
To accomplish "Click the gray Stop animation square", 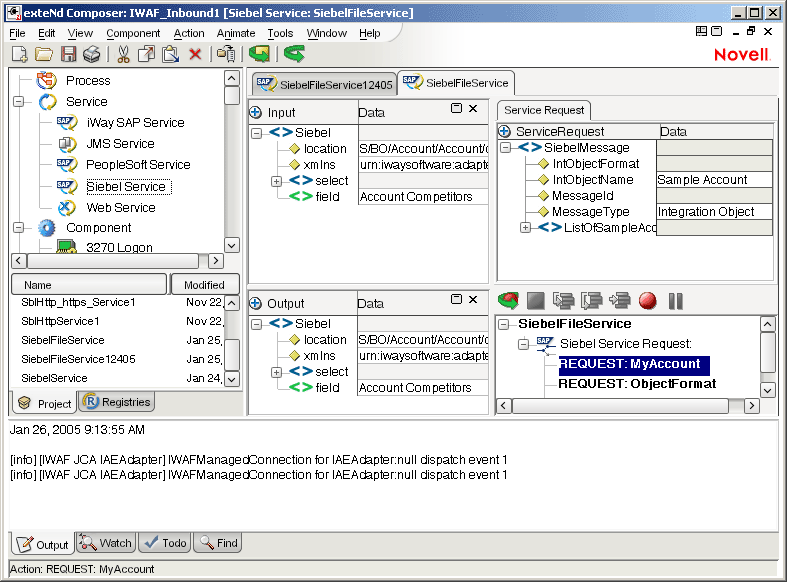I will (535, 300).
